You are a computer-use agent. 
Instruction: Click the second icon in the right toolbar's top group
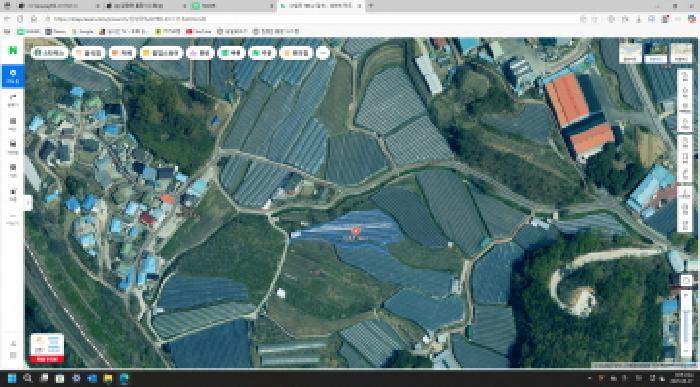tap(685, 92)
